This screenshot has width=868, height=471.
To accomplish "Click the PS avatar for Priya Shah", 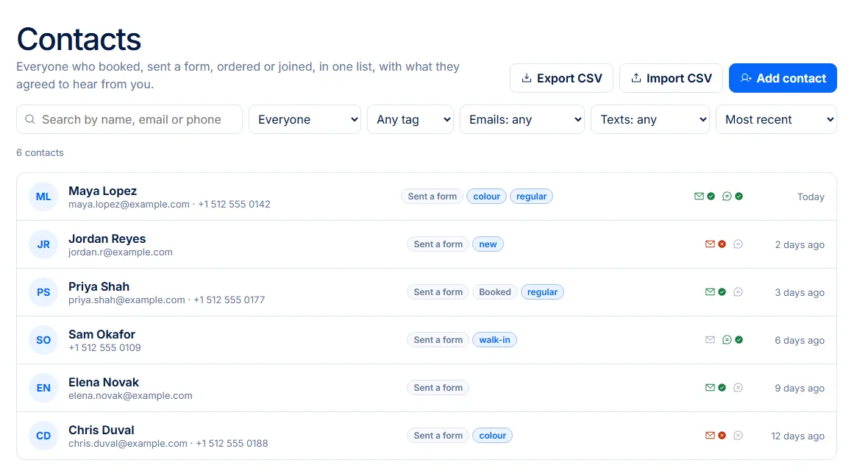I will [43, 292].
